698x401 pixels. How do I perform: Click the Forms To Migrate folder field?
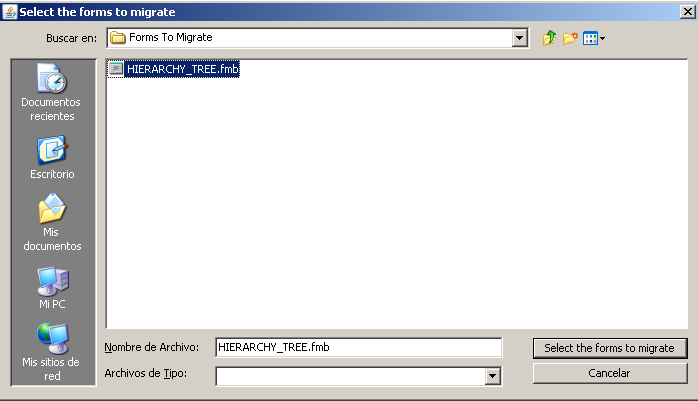(310, 38)
